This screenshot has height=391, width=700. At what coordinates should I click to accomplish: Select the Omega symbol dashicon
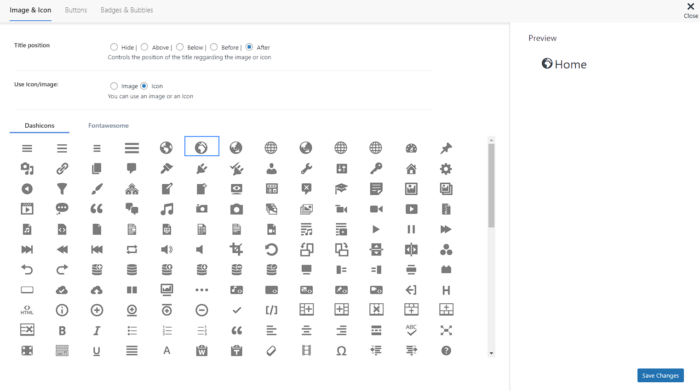pyautogui.click(x=341, y=351)
